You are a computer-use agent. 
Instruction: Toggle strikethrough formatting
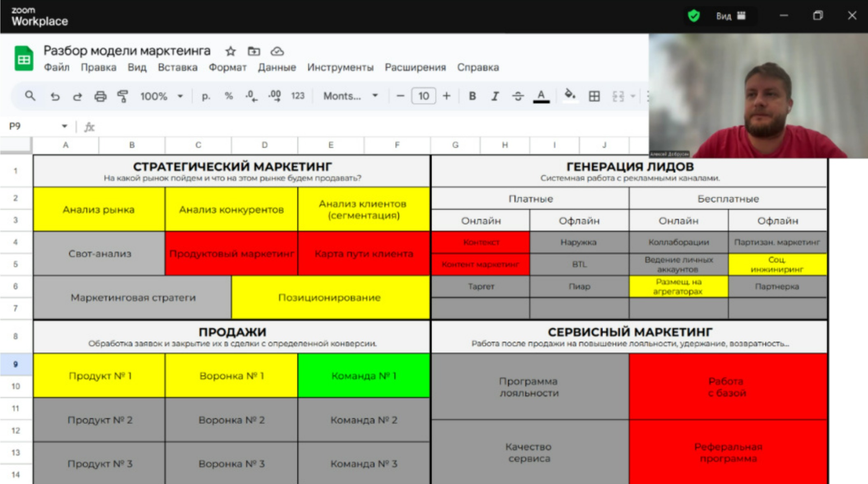click(x=518, y=96)
